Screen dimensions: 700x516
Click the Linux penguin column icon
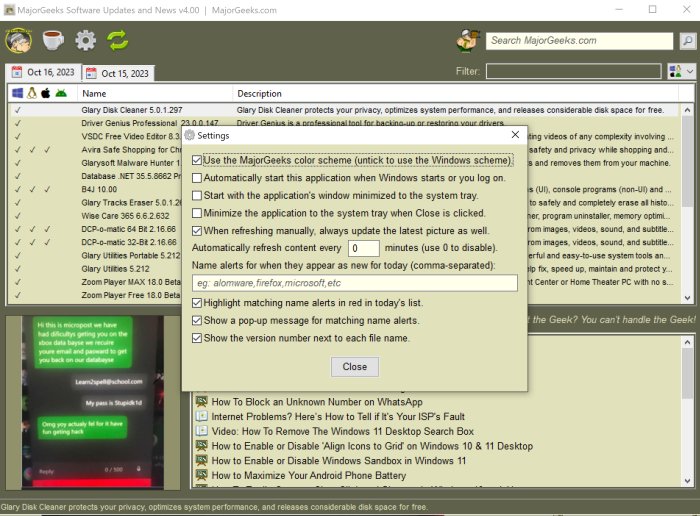[x=32, y=93]
